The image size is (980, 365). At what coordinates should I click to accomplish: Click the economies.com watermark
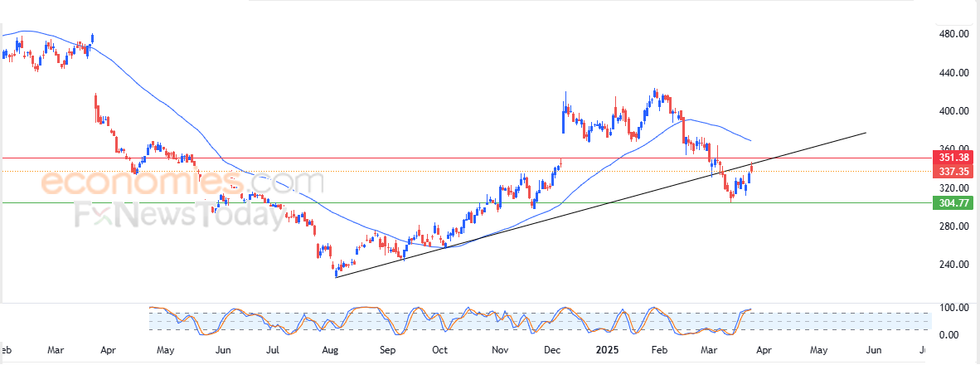click(x=182, y=183)
